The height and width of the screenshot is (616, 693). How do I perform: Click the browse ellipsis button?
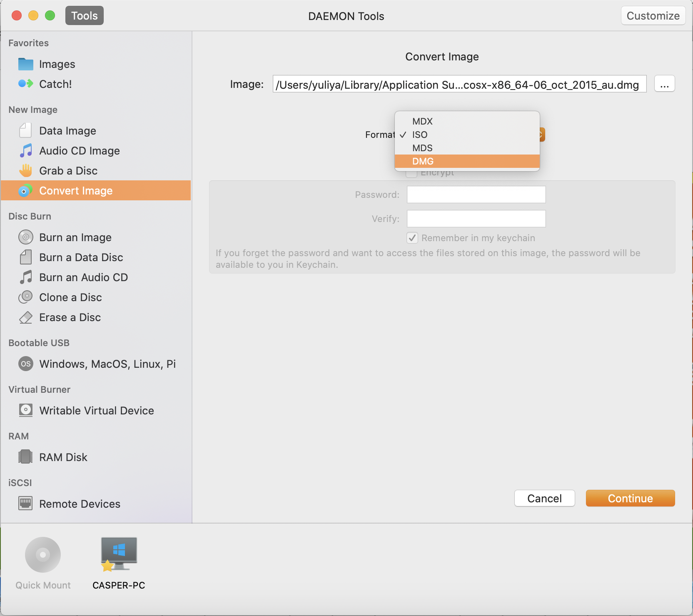[x=665, y=84]
